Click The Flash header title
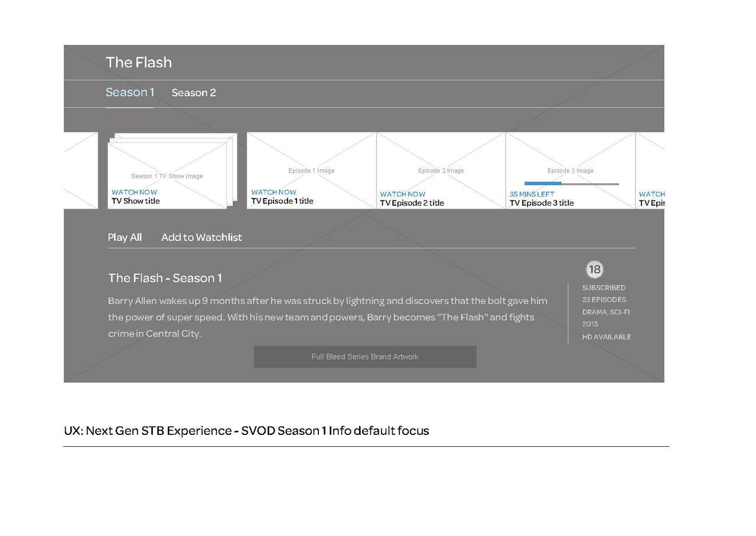The width and height of the screenshot is (756, 536). (139, 62)
